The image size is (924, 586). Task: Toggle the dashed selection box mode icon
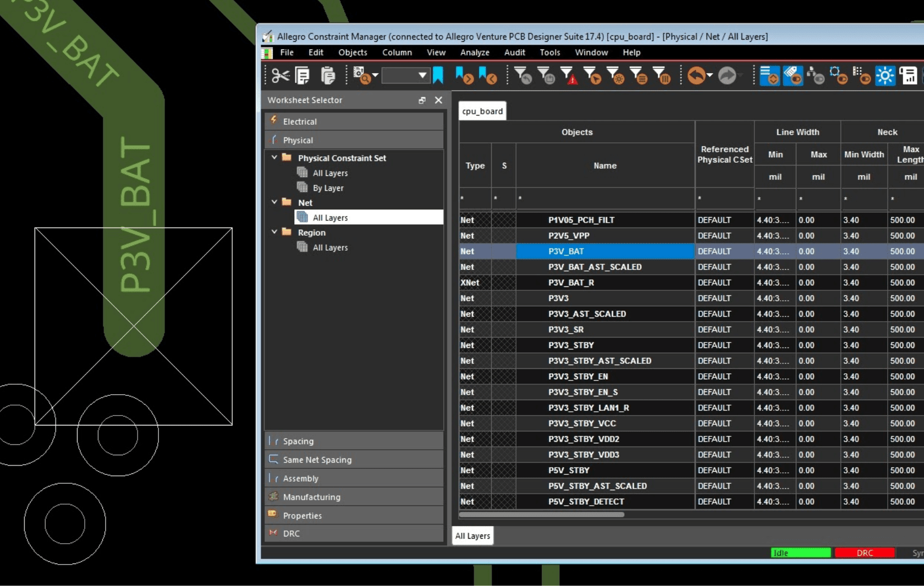(839, 75)
